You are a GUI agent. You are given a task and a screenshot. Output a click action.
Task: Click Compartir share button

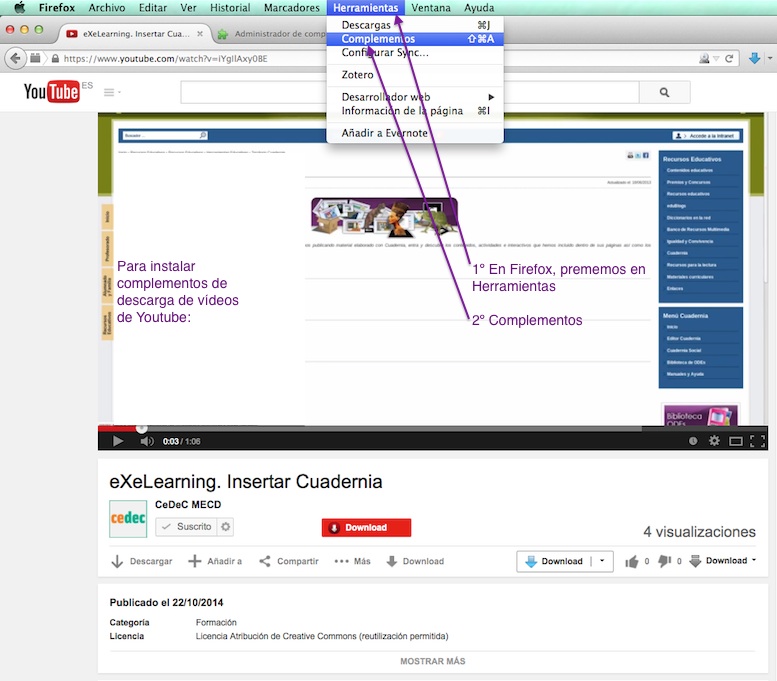point(289,561)
